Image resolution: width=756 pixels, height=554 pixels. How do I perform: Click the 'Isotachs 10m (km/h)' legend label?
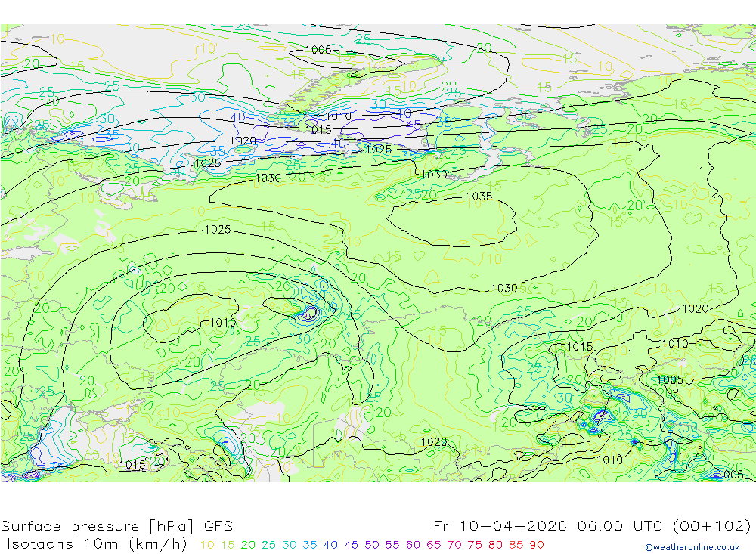[97, 544]
